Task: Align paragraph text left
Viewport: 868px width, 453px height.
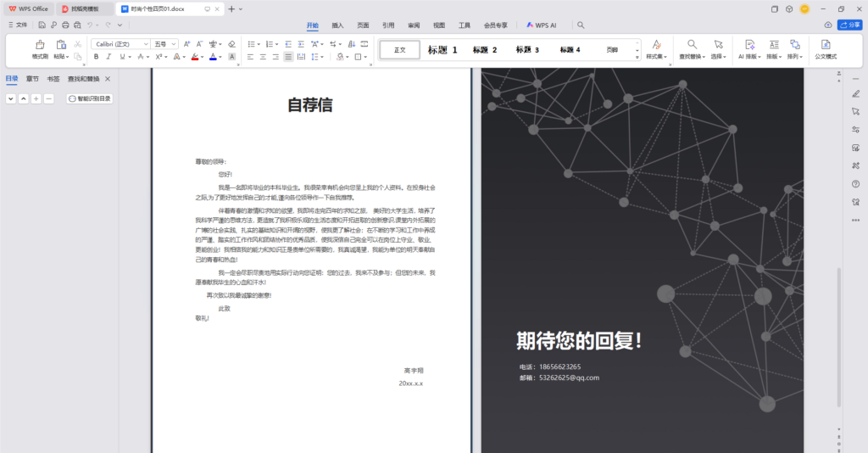Action: (250, 57)
